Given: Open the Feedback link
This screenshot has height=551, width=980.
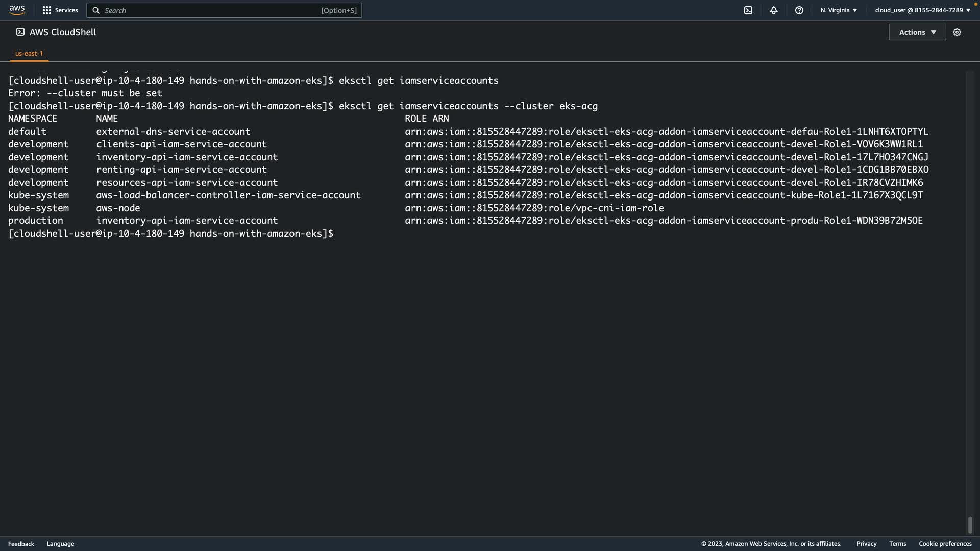Looking at the screenshot, I should (x=21, y=544).
